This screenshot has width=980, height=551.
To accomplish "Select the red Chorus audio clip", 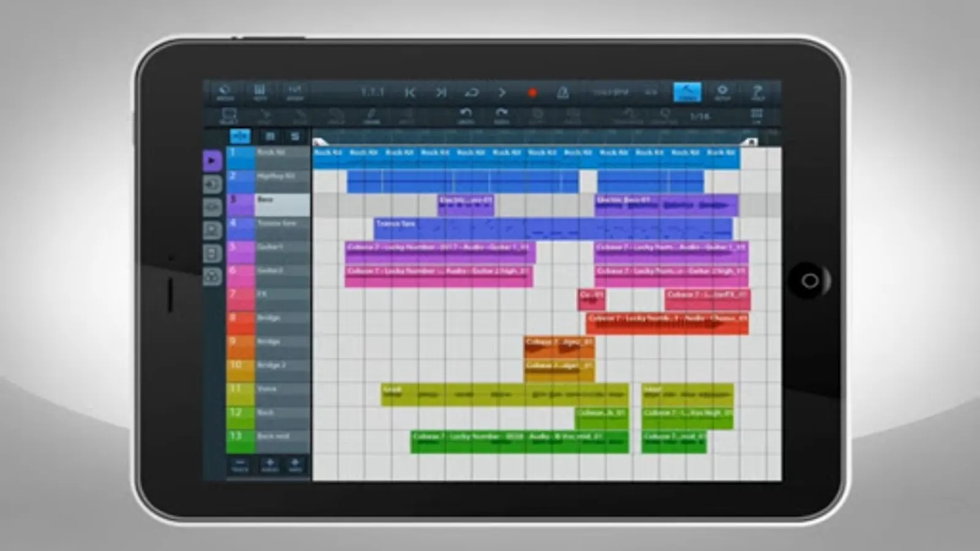I will 667,323.
